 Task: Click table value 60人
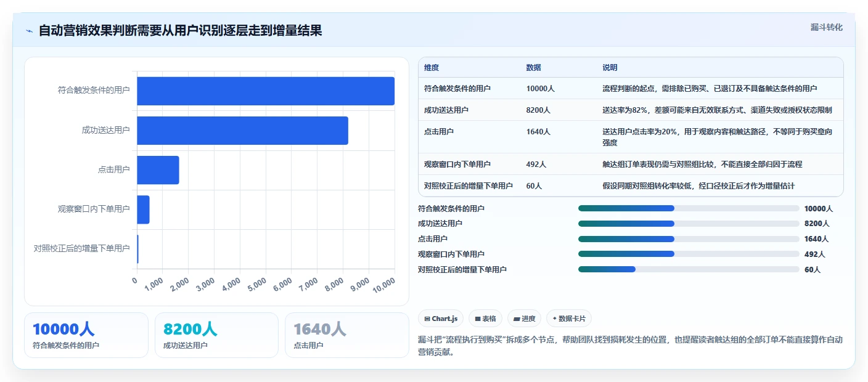click(534, 186)
